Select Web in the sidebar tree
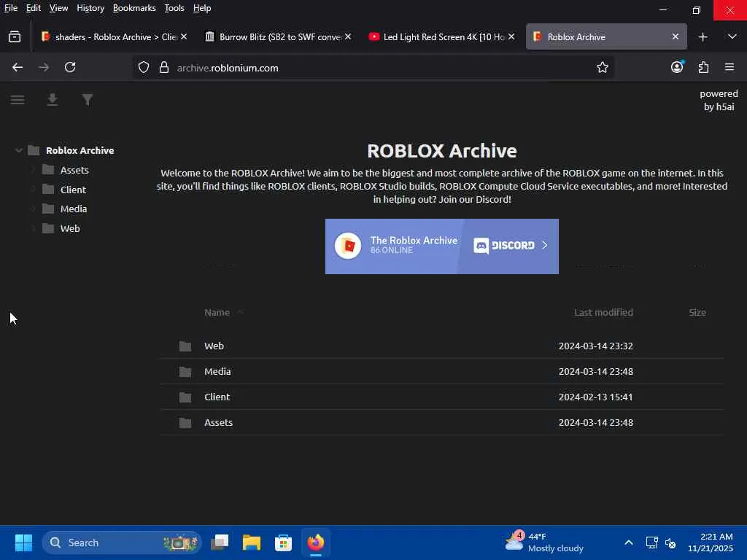The image size is (747, 560). pos(70,228)
